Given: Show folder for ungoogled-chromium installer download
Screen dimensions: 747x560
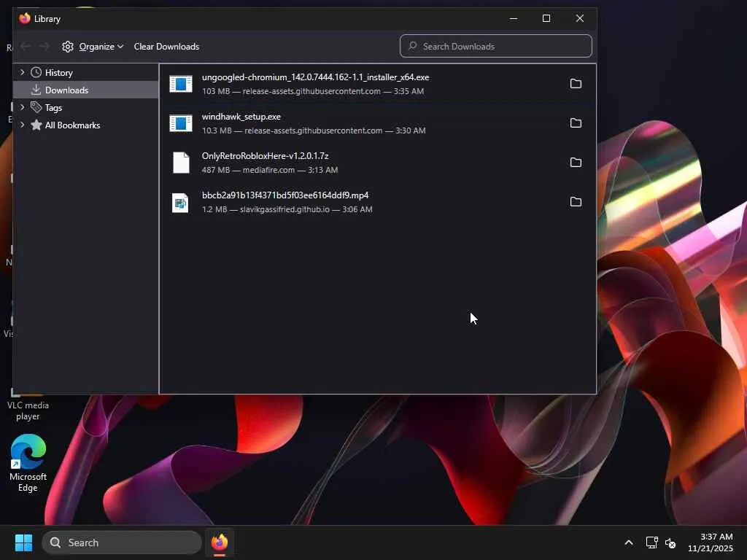Looking at the screenshot, I should point(576,84).
